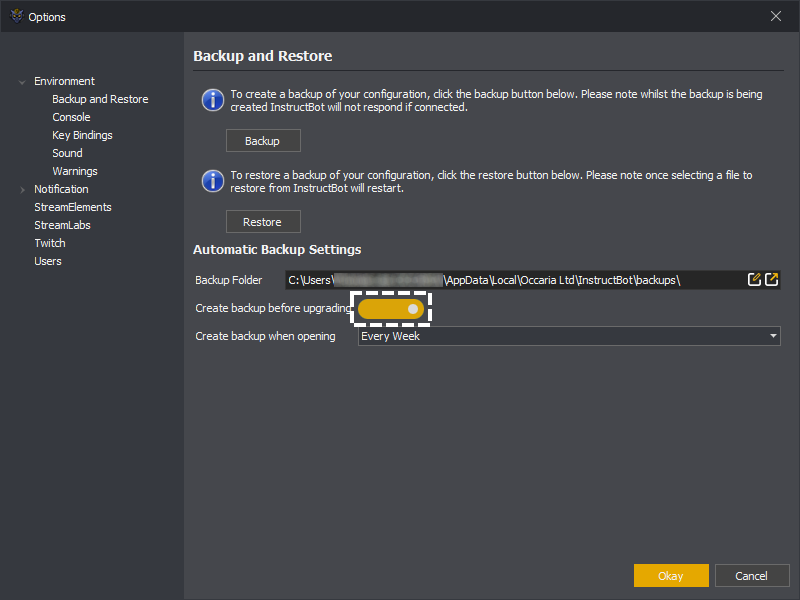
Task: Open backup folder in explorer icon
Action: click(x=771, y=280)
